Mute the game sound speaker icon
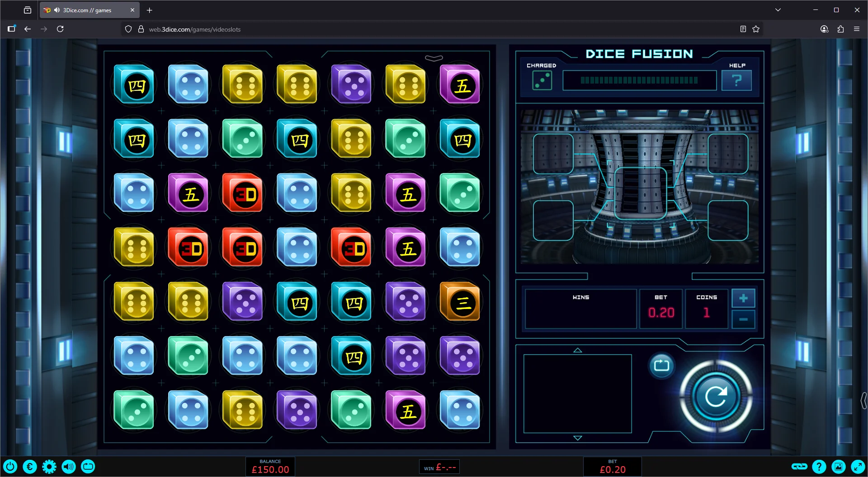 tap(69, 467)
